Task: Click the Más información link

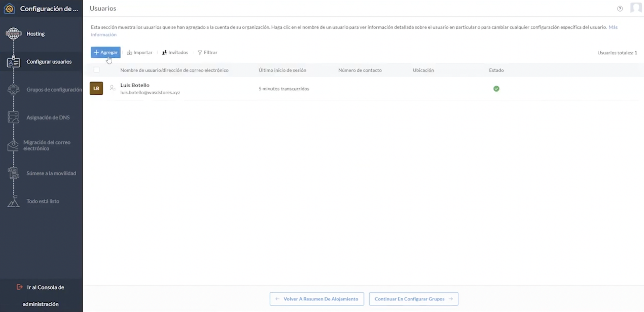Action: pos(103,34)
